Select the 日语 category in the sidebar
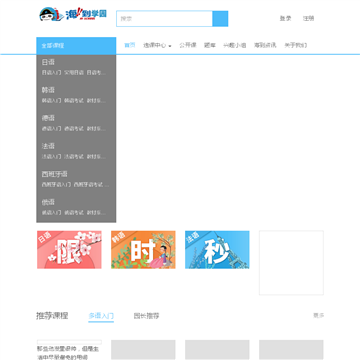Viewport: 360px width, 360px height. tap(48, 62)
